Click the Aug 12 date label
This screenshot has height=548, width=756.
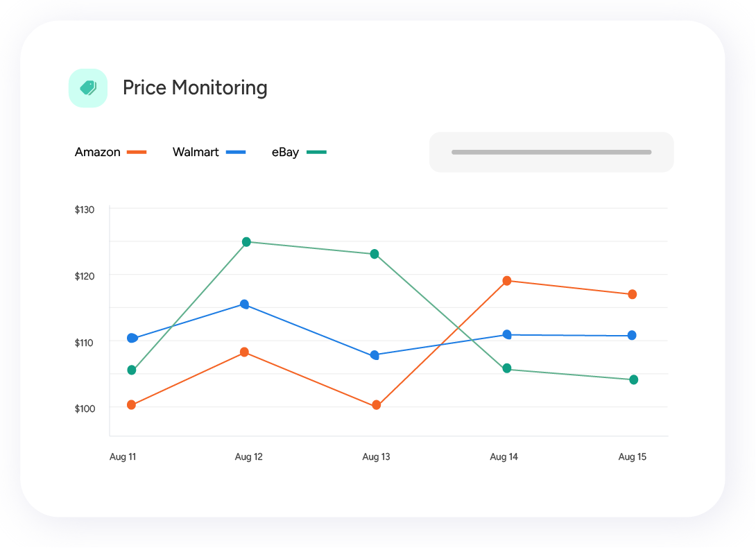pos(249,457)
